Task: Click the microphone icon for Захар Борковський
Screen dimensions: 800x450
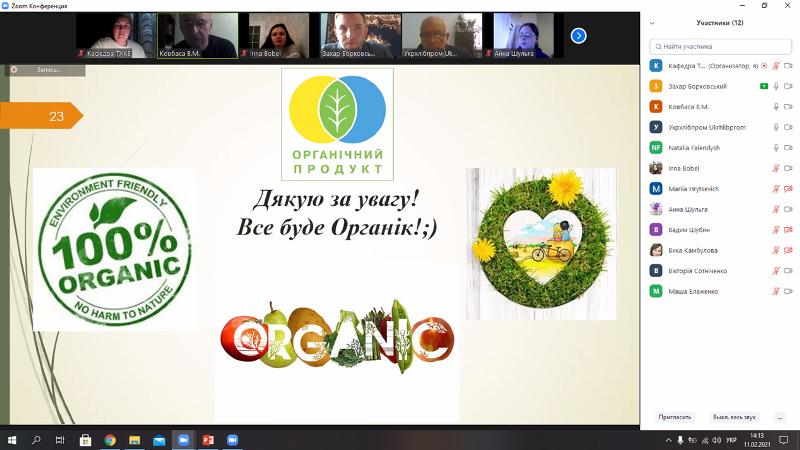Action: (776, 86)
